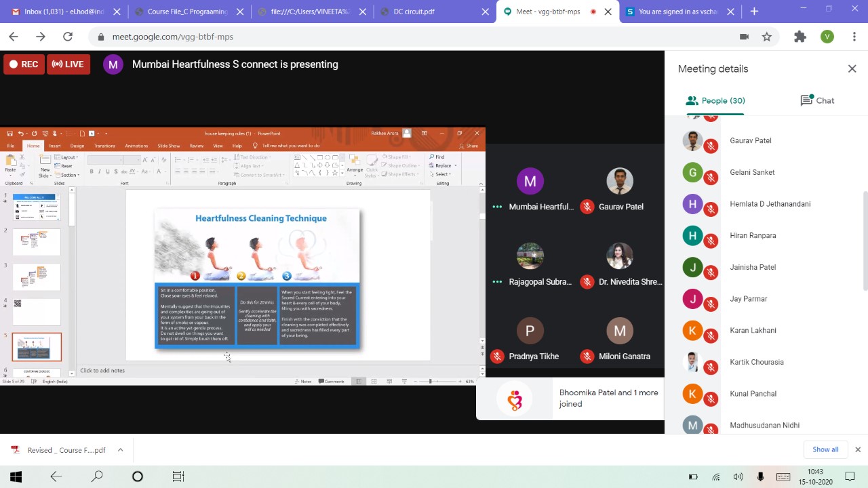868x488 pixels.
Task: Open the Chrome three-dot menu
Action: pos(854,37)
